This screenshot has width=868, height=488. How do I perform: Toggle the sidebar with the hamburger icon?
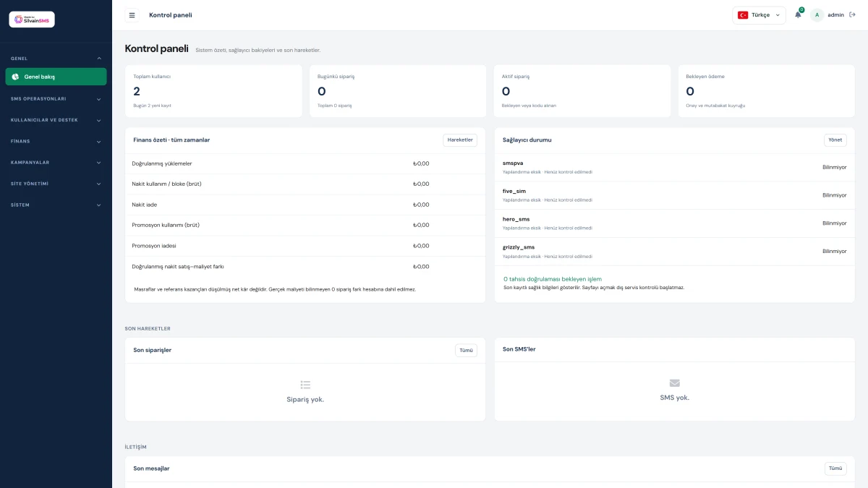tap(132, 15)
